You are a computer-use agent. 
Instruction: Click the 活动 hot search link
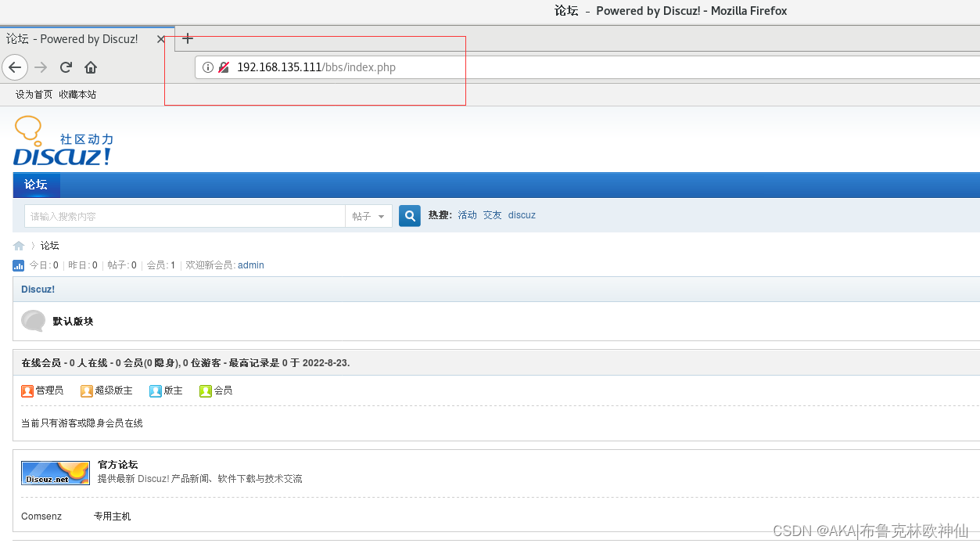pos(468,215)
